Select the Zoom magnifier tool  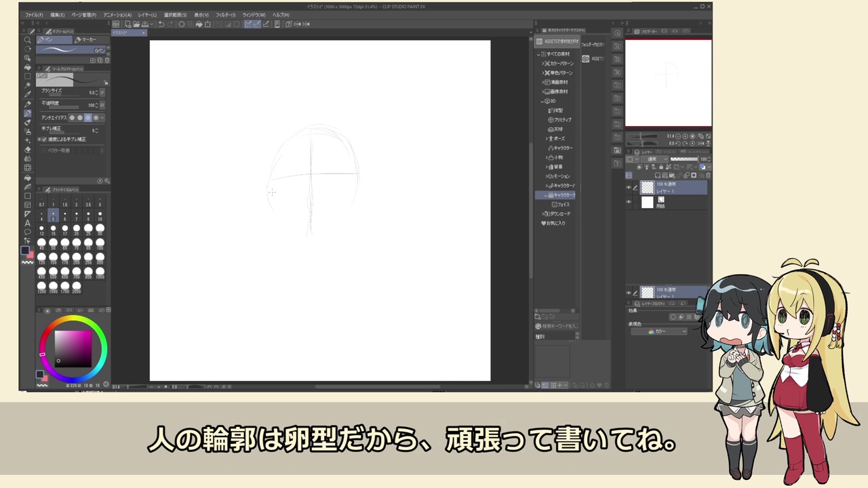(x=28, y=40)
